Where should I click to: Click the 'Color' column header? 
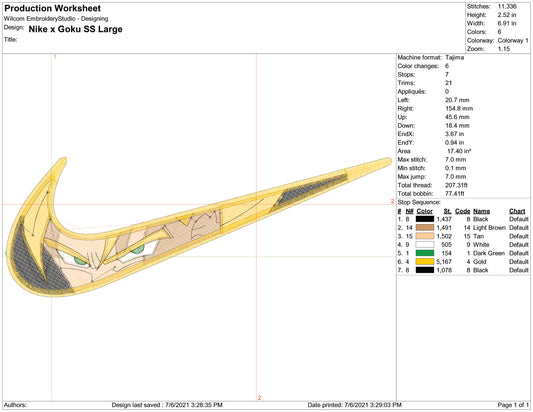click(x=425, y=211)
